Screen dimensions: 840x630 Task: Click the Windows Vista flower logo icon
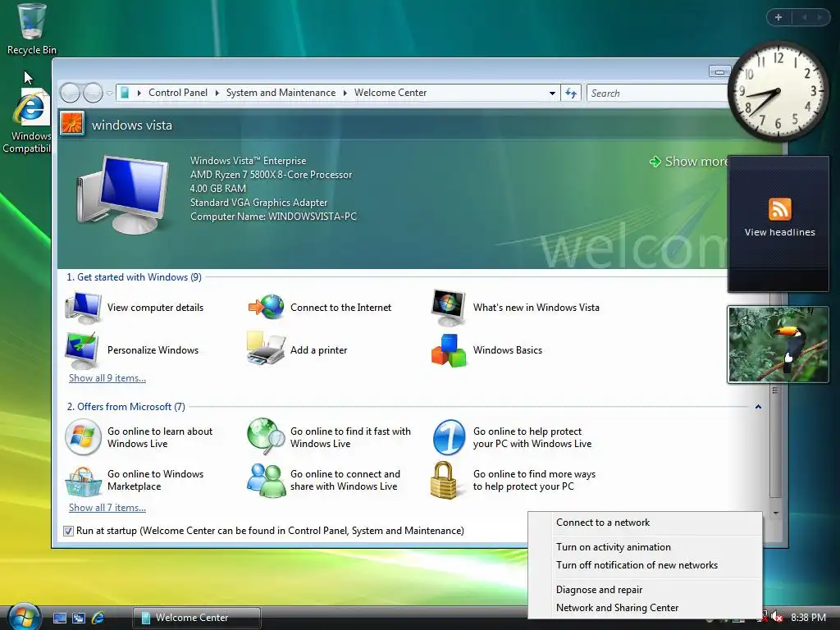(x=72, y=125)
